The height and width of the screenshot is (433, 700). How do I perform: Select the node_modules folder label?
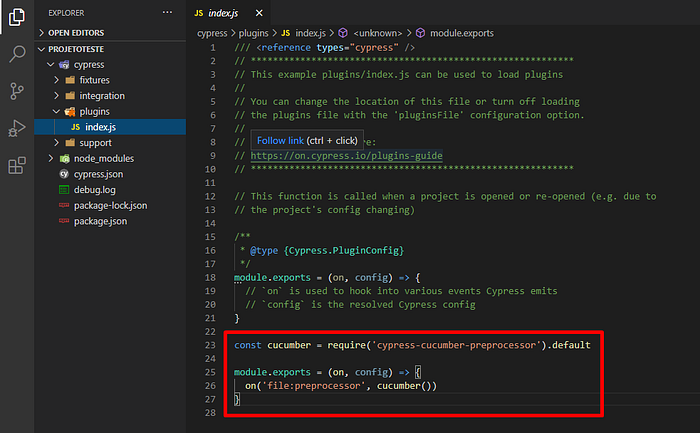click(104, 158)
